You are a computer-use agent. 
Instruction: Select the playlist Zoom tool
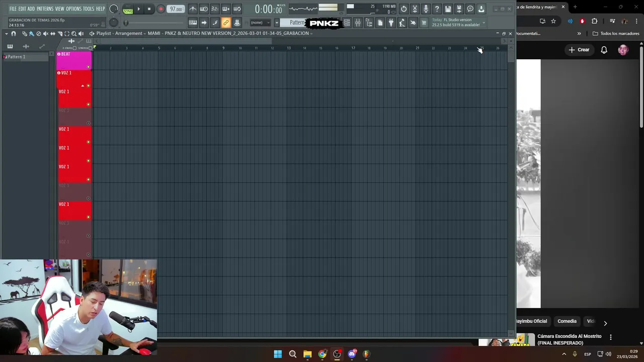coord(74,34)
